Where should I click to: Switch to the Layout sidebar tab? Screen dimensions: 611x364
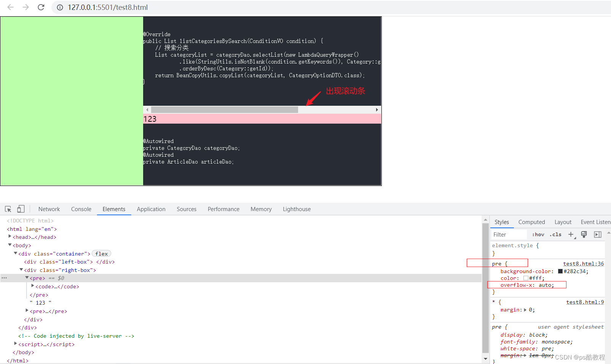pos(563,222)
